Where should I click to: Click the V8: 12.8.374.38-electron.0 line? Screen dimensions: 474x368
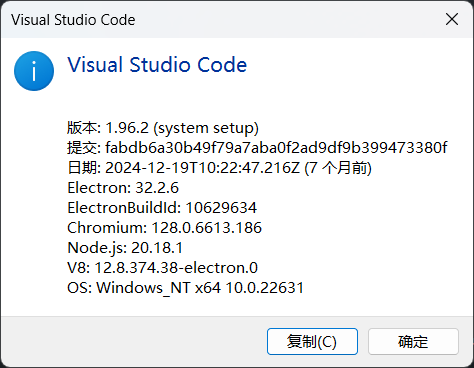coord(163,268)
